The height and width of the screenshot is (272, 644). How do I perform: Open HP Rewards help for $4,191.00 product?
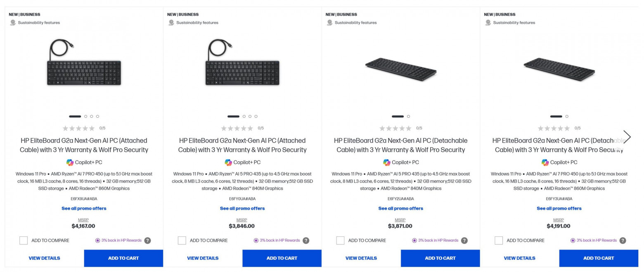(x=623, y=241)
